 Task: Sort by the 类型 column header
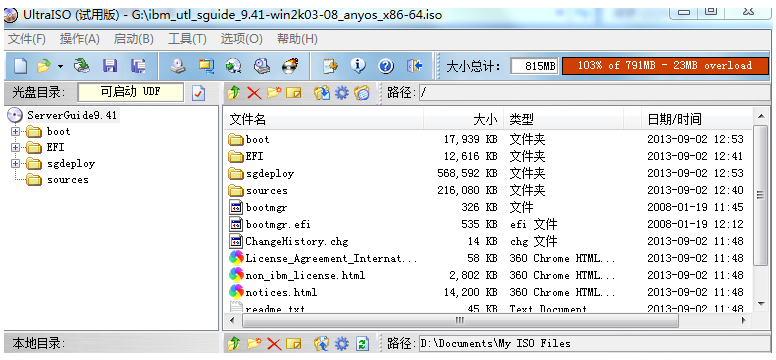click(x=564, y=119)
